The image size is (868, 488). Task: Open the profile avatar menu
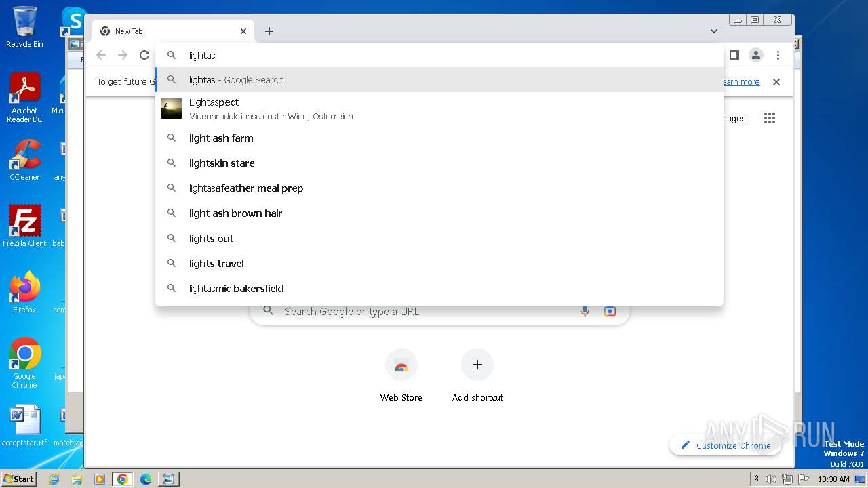tap(756, 55)
